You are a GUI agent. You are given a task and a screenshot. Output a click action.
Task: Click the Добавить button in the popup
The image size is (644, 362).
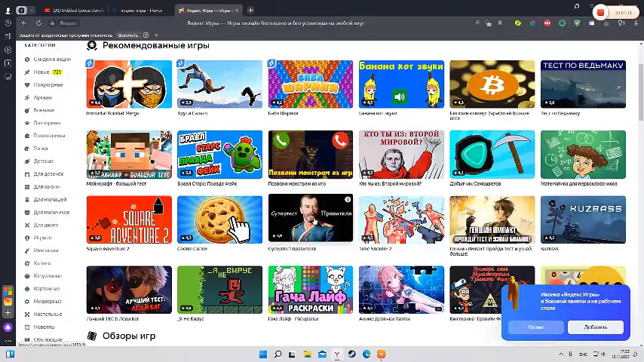tap(596, 327)
